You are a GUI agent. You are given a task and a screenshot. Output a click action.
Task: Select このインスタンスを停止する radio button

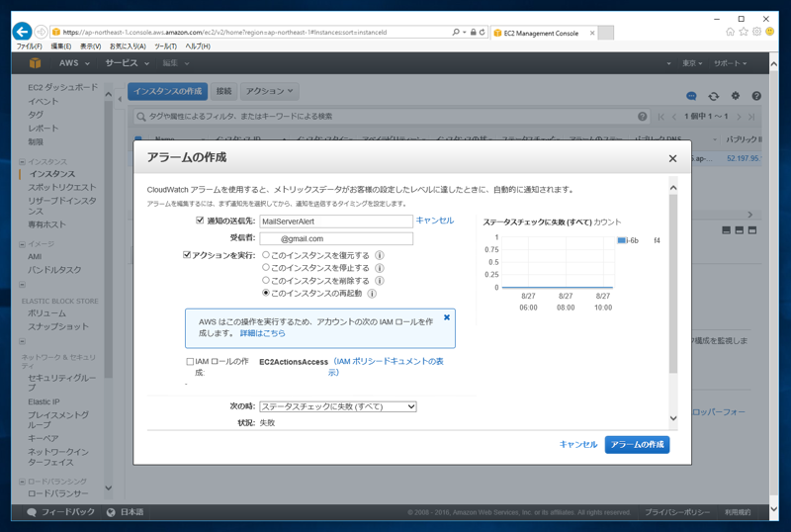coord(266,268)
